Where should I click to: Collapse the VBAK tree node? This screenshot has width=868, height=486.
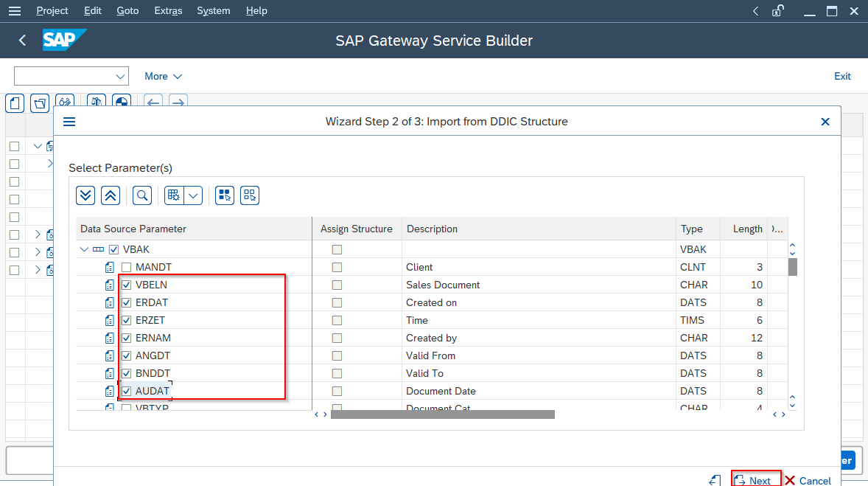84,249
